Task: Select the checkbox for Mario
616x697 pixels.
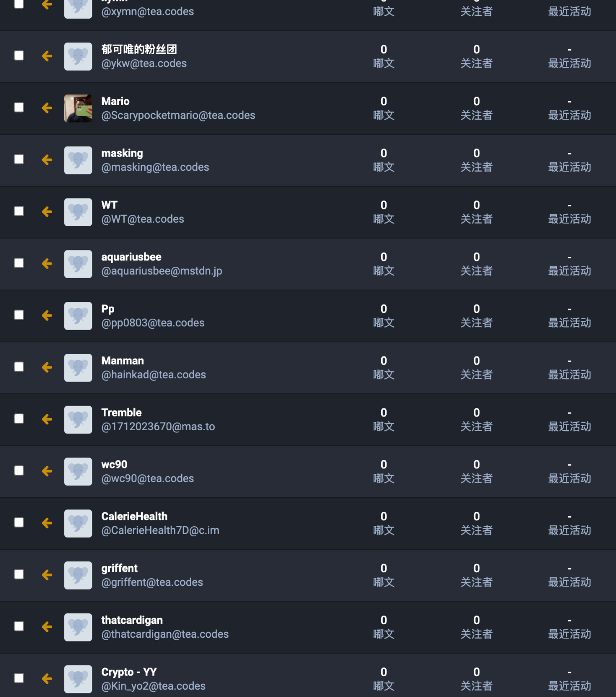Action: pos(19,107)
